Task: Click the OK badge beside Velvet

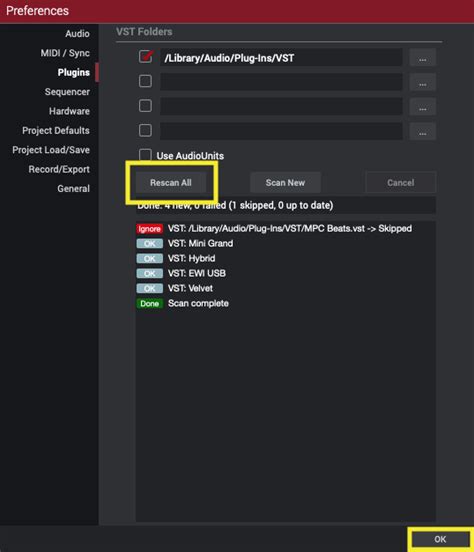Action: click(150, 289)
